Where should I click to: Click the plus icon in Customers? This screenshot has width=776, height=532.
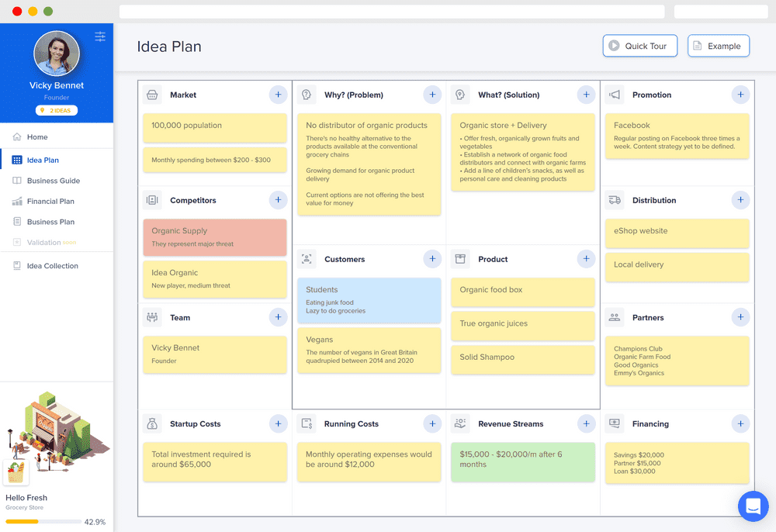pos(432,258)
